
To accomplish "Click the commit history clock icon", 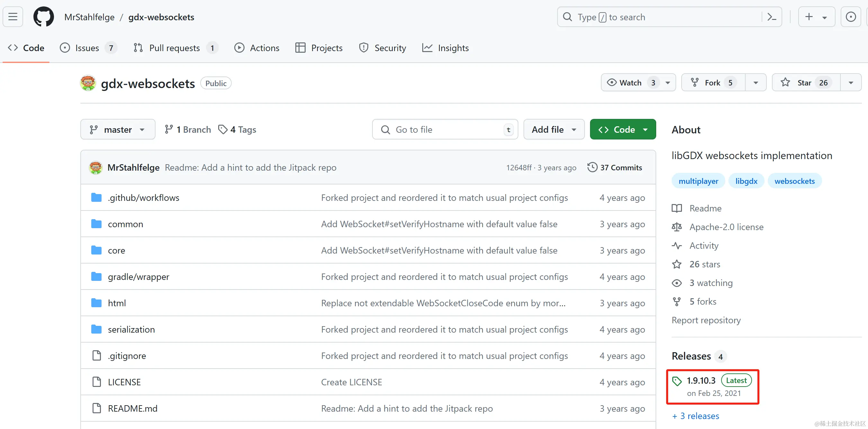I will (592, 167).
